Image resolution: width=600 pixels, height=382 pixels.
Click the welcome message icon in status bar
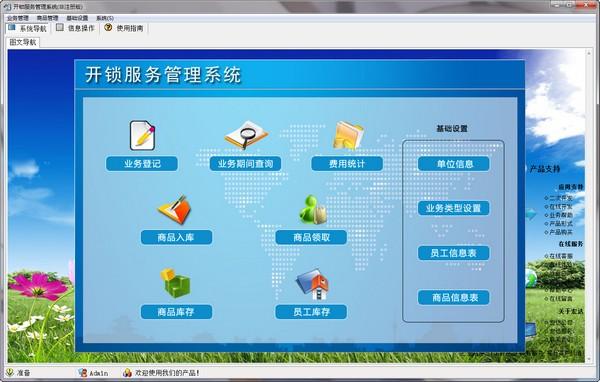tap(127, 372)
